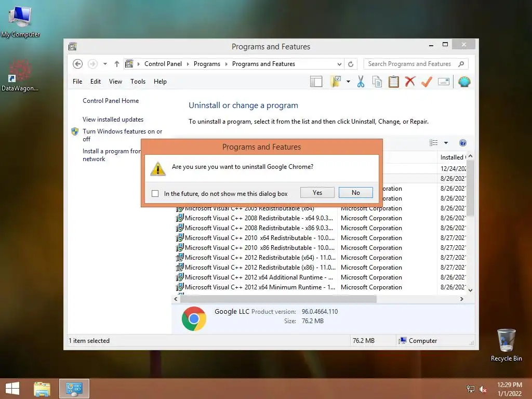Open File Explorer from the taskbar
This screenshot has width=532, height=399.
point(42,389)
